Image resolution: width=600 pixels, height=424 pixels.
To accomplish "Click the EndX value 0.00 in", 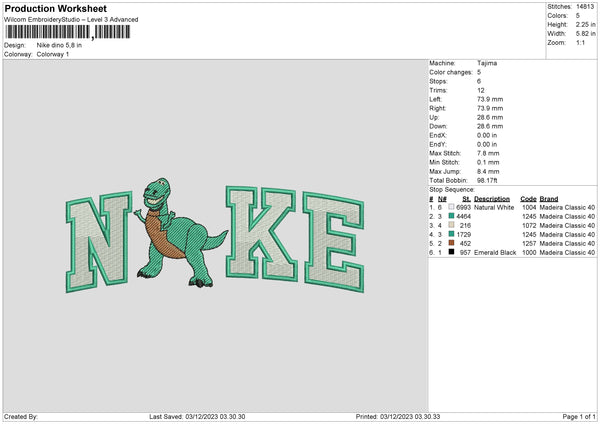I will (x=487, y=135).
